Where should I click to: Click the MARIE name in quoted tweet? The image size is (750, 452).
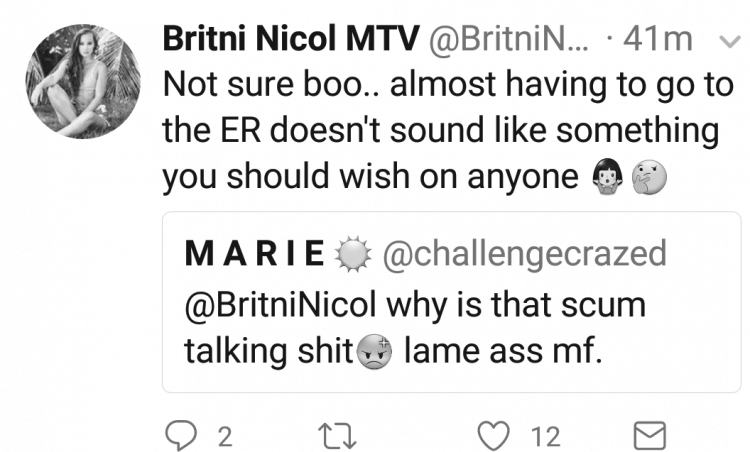(x=255, y=253)
